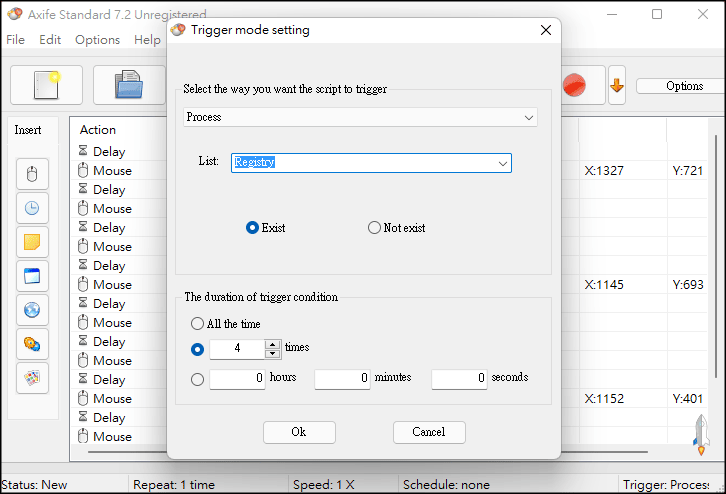Open the Options menu in menu bar
The width and height of the screenshot is (726, 494).
coord(97,40)
